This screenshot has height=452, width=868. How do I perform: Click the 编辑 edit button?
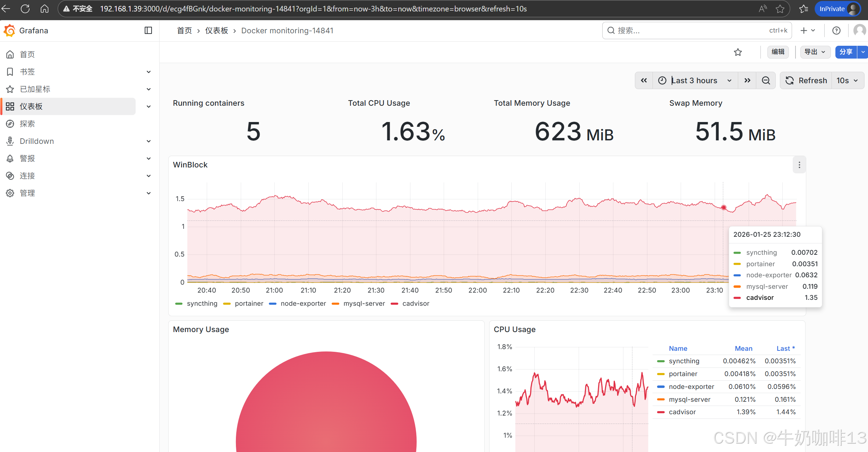point(778,52)
